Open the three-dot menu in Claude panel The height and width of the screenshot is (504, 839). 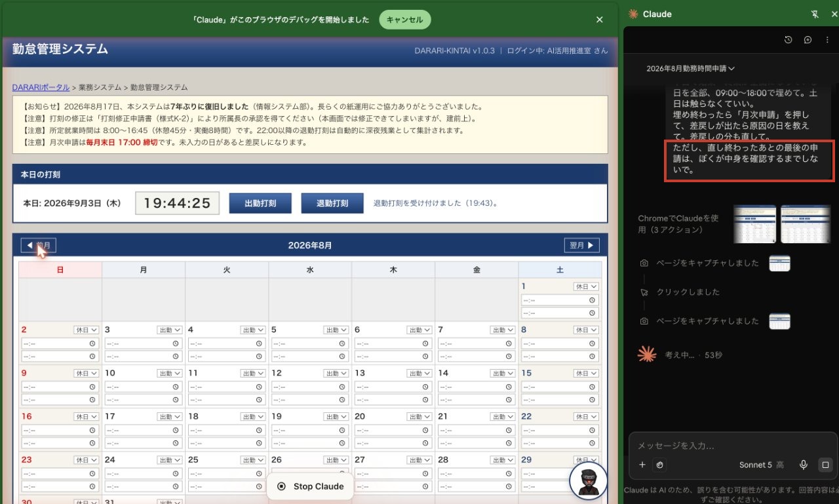click(827, 40)
